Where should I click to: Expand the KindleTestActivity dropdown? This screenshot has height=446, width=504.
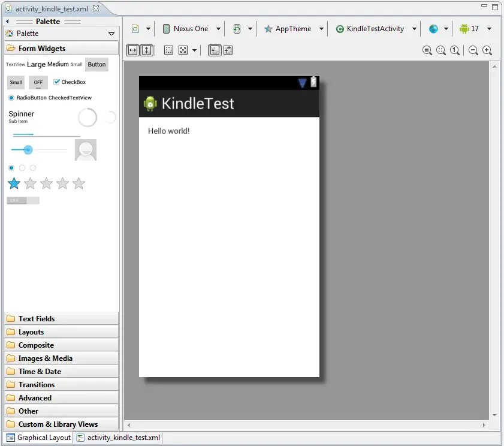413,28
